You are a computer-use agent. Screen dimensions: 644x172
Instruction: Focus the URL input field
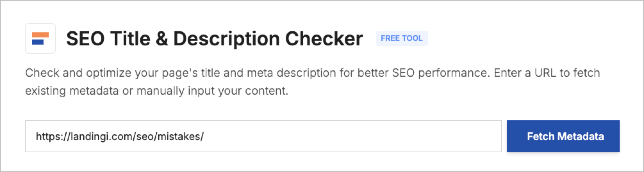coord(320,137)
